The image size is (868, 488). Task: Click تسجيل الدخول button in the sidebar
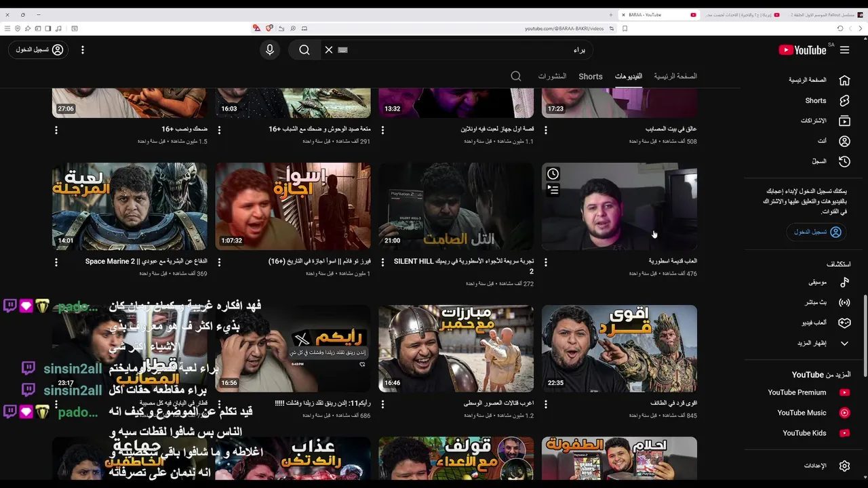[817, 232]
